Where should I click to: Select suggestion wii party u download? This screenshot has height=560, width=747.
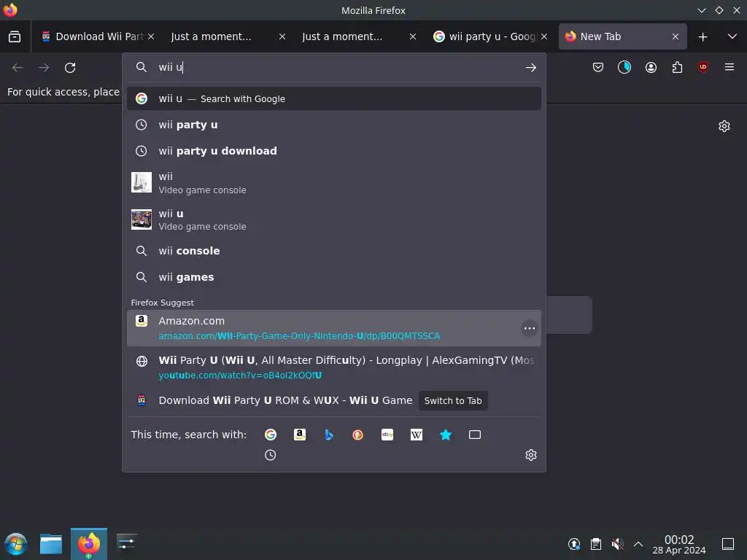334,151
